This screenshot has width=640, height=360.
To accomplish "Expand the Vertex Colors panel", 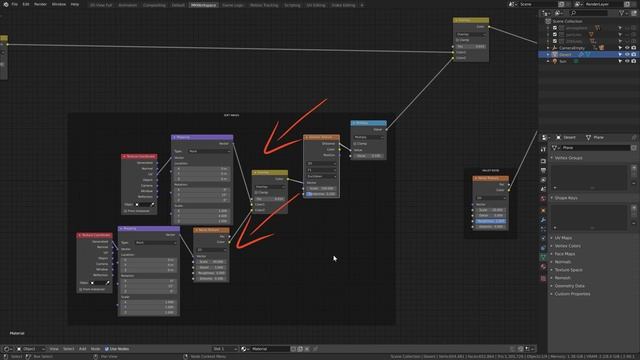I will point(567,246).
